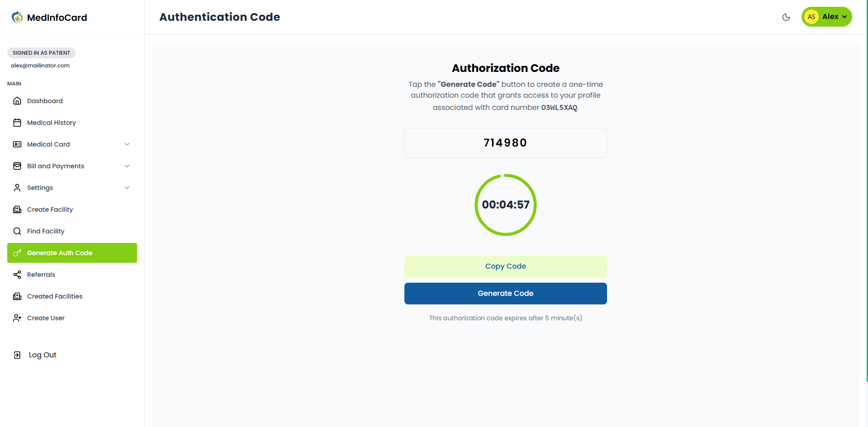The height and width of the screenshot is (427, 868).
Task: Open Generate Auth Code menu item
Action: point(72,253)
